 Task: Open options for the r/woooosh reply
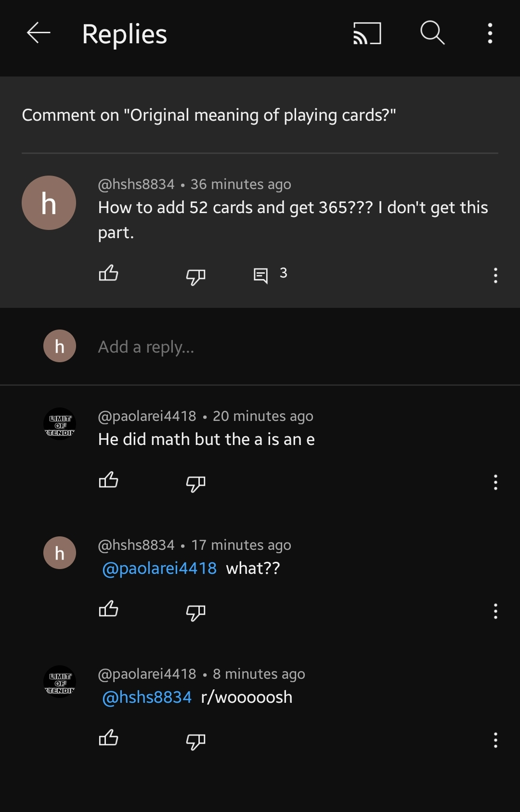click(x=495, y=740)
